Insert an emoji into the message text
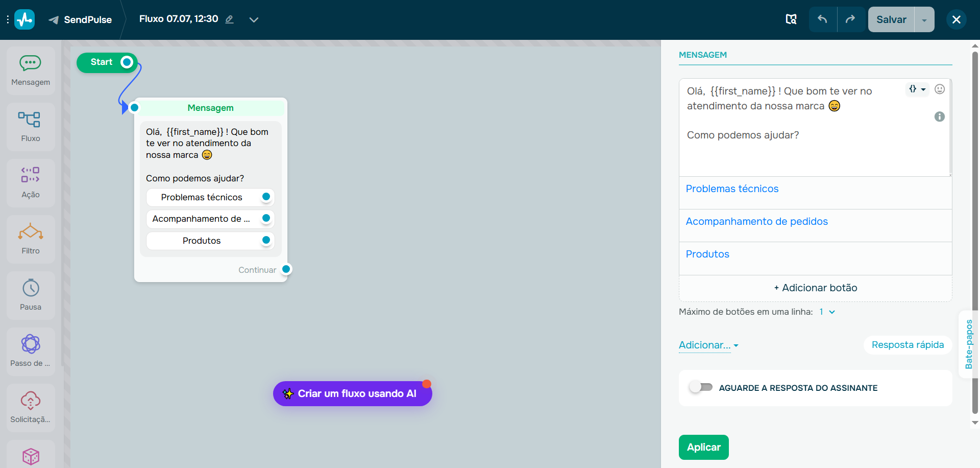The image size is (980, 468). pyautogui.click(x=940, y=88)
